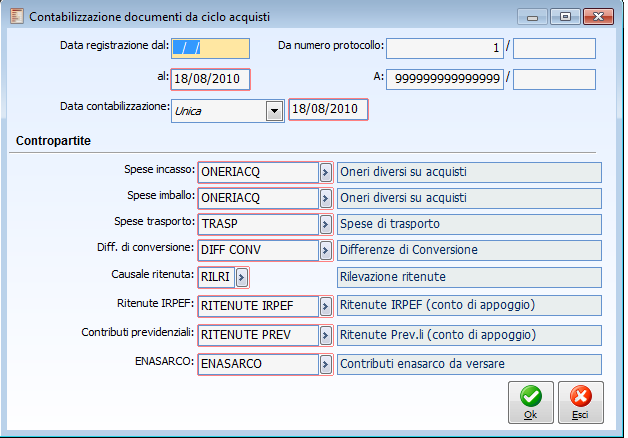Open lookup arrow beside ENASARCO field

coord(325,365)
